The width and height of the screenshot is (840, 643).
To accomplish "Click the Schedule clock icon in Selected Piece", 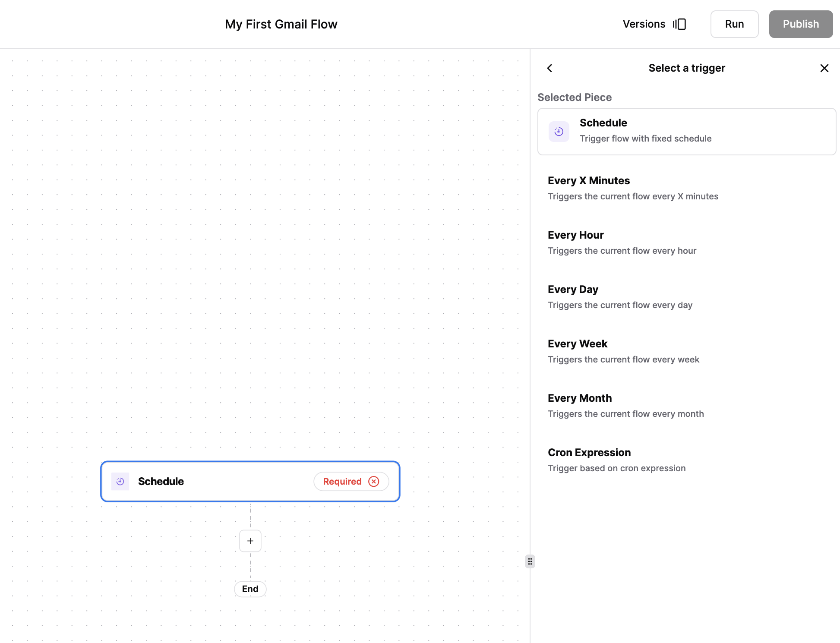I will tap(559, 132).
